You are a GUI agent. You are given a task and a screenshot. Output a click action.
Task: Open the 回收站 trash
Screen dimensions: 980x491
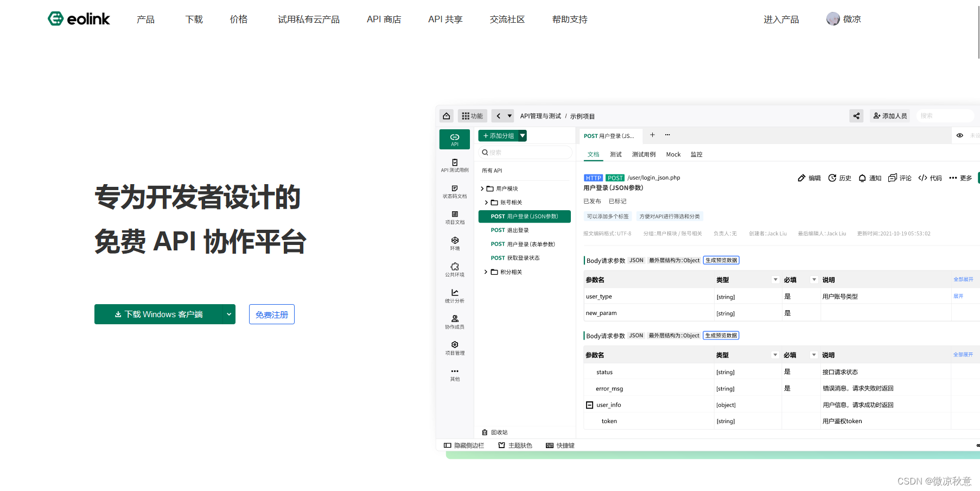pos(495,432)
